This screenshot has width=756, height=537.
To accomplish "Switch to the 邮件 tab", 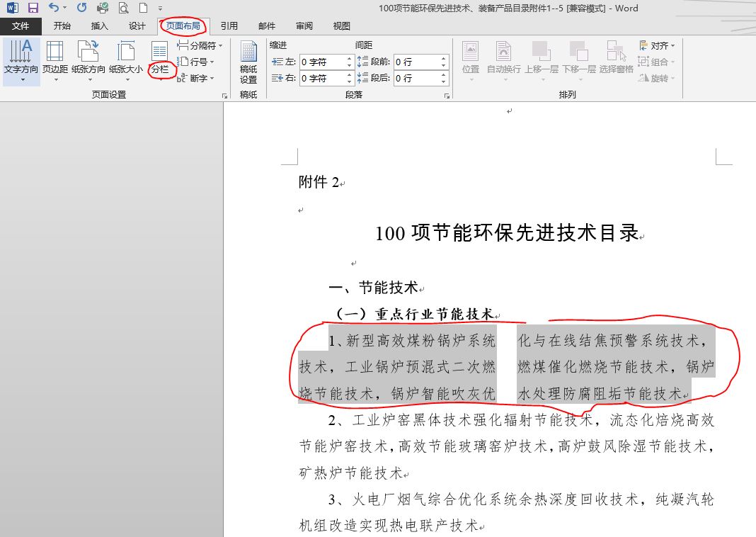I will coord(267,26).
